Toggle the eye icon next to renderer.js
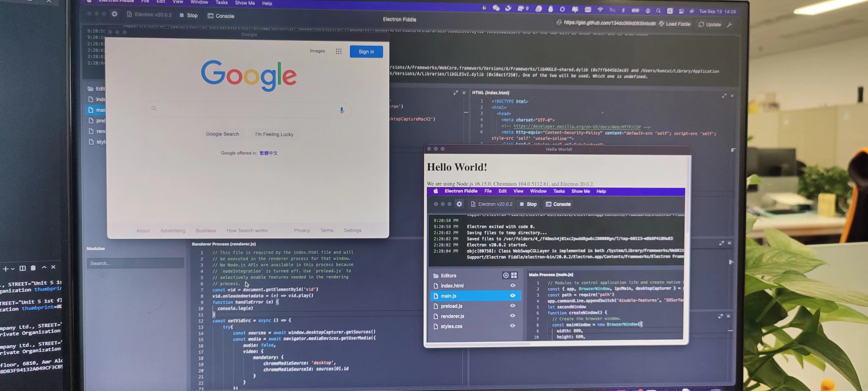868x391 pixels. coord(512,316)
